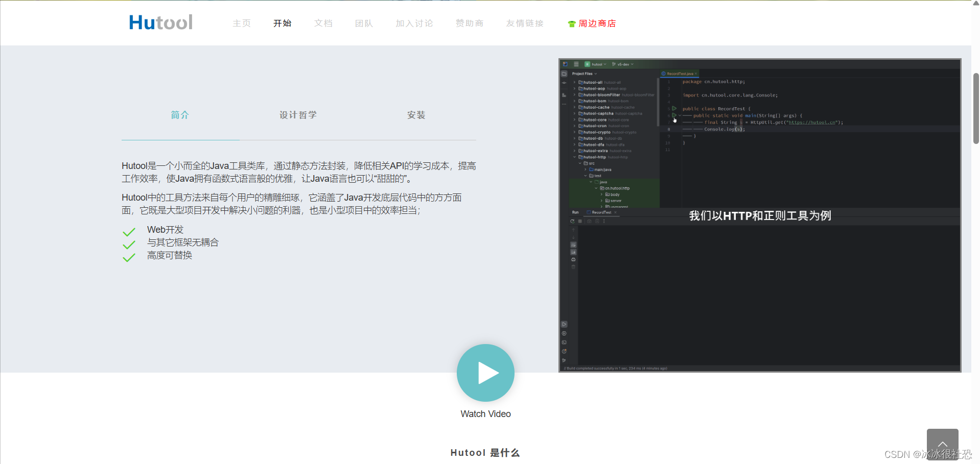The image size is (980, 464).
Task: Switch to the 安装 tab
Action: click(416, 115)
